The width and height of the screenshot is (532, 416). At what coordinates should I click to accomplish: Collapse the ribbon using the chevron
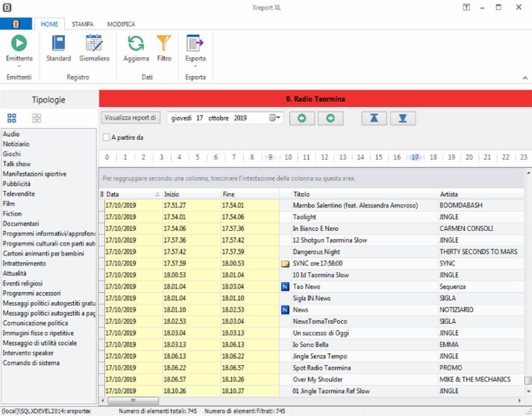tap(525, 78)
